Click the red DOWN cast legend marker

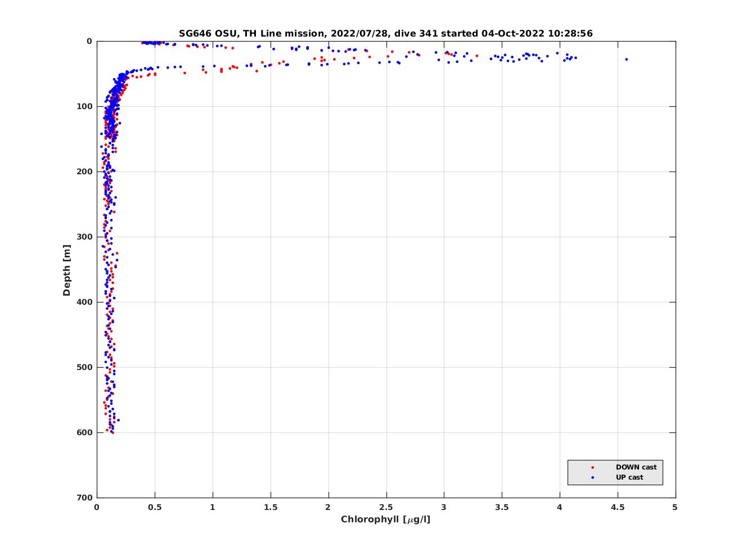(x=592, y=467)
